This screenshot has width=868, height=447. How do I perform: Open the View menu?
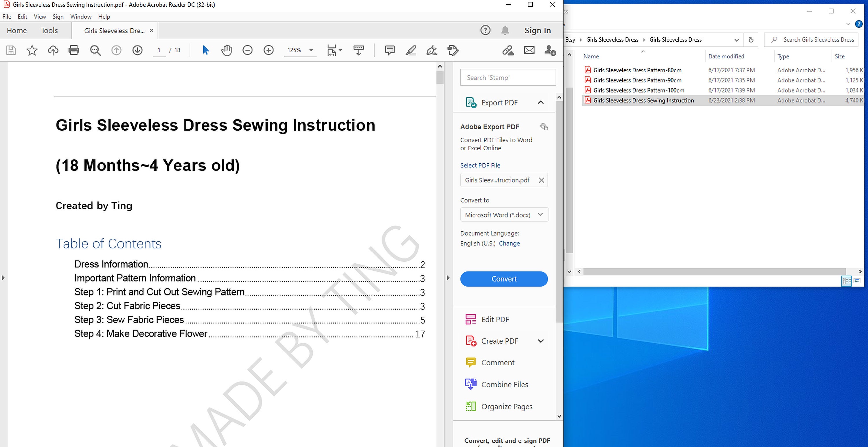tap(40, 16)
